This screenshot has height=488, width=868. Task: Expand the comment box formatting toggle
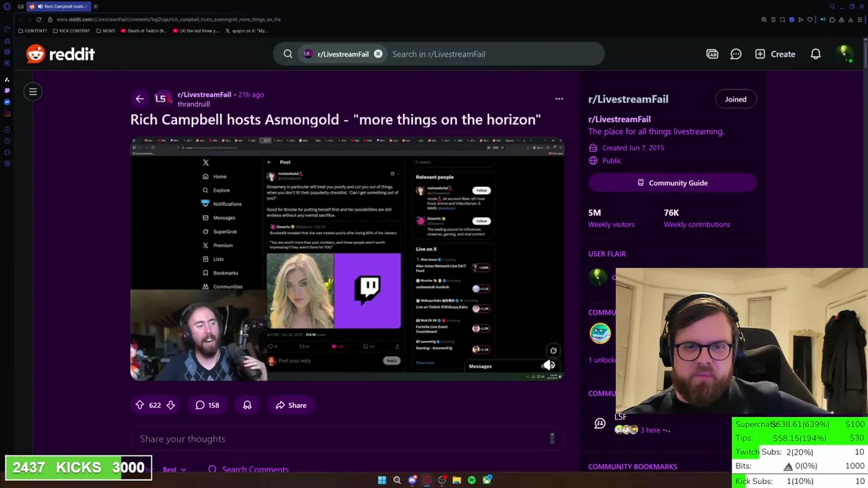coord(552,439)
